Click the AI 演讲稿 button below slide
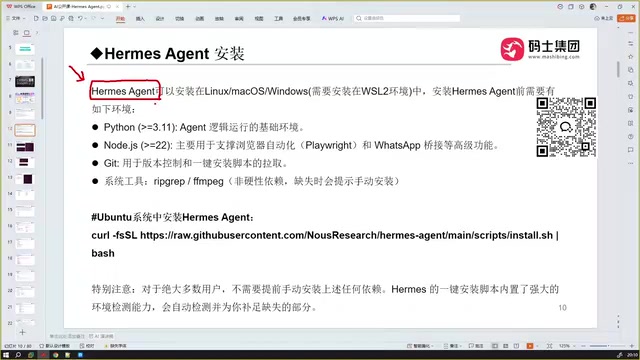This screenshot has height=360, width=640. 102,336
